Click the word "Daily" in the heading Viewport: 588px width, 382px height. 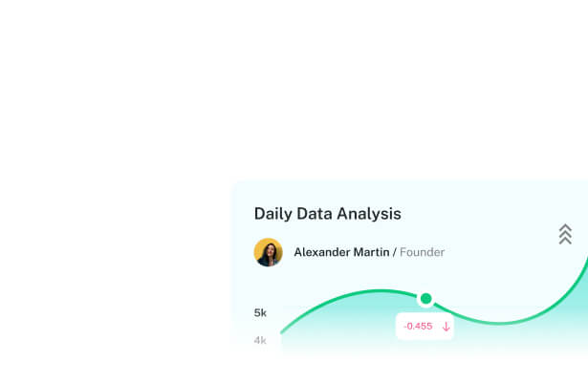273,214
